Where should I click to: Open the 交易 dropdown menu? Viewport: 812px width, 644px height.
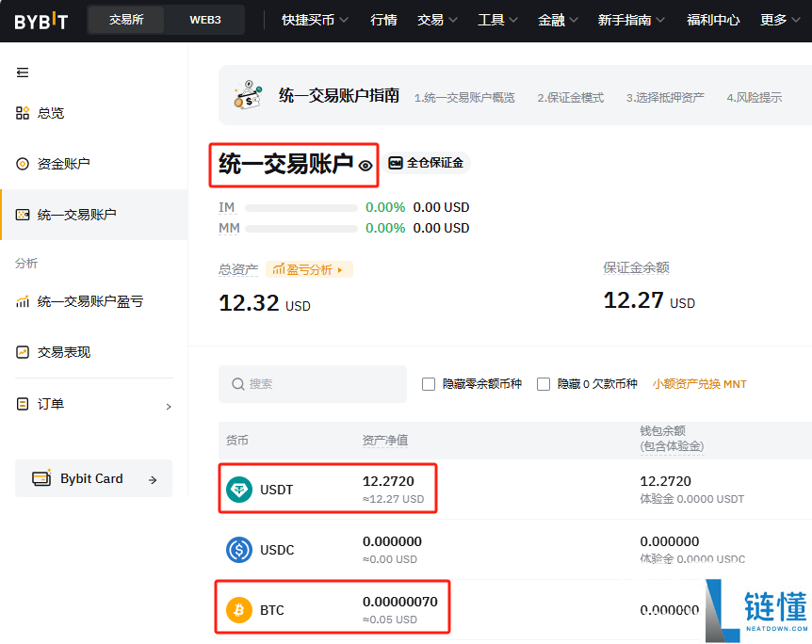437,20
